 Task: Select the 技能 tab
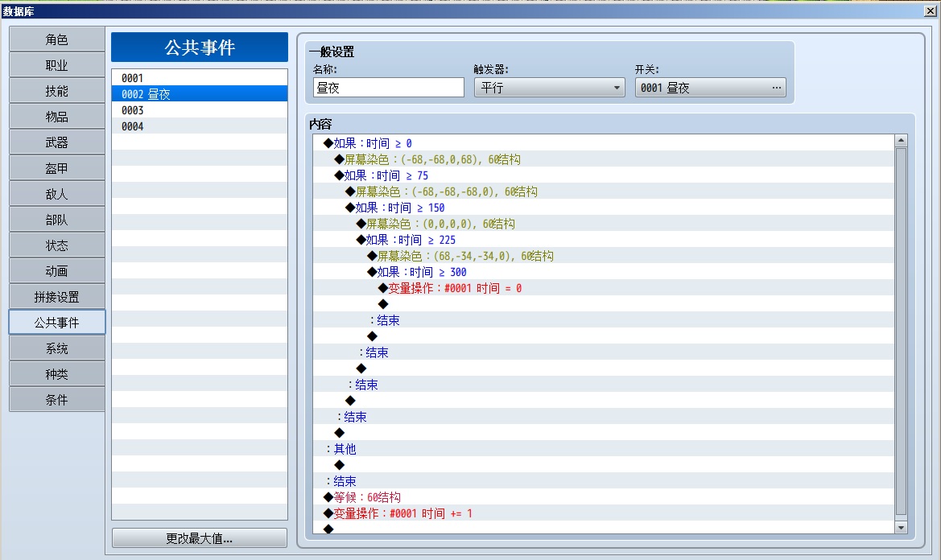pos(57,91)
